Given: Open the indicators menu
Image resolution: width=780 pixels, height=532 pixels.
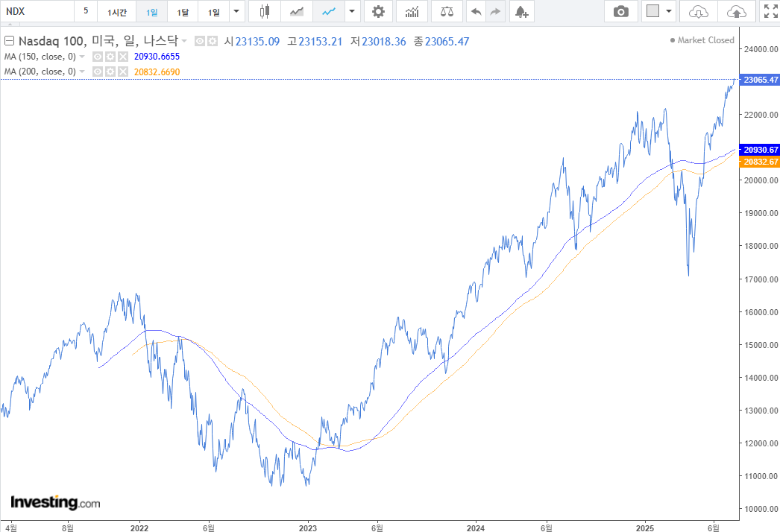Looking at the screenshot, I should coord(412,11).
